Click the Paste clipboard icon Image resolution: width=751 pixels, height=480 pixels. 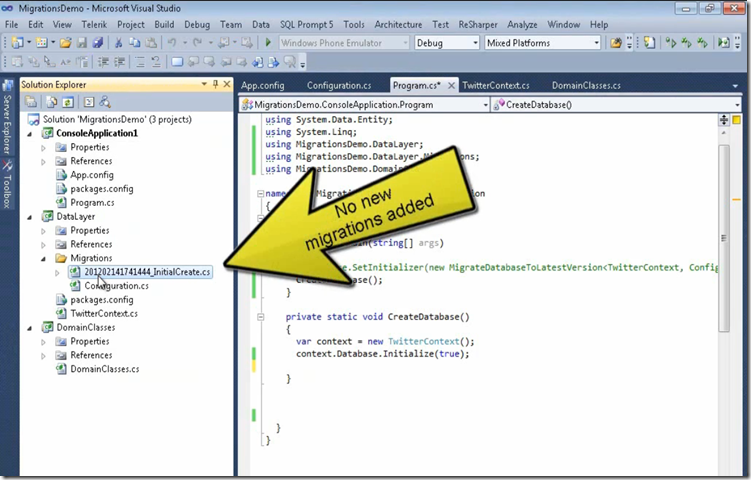[x=151, y=43]
